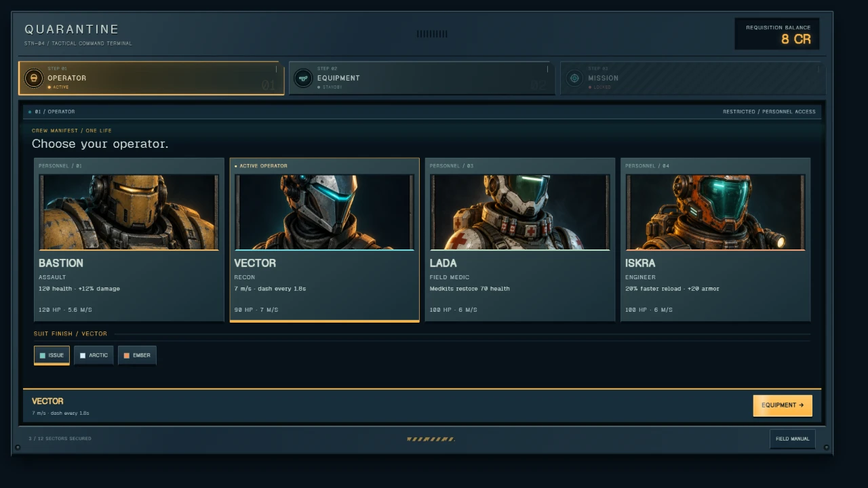Click the 8 CR requisition balance
Screen dimensions: 868x488
point(795,39)
